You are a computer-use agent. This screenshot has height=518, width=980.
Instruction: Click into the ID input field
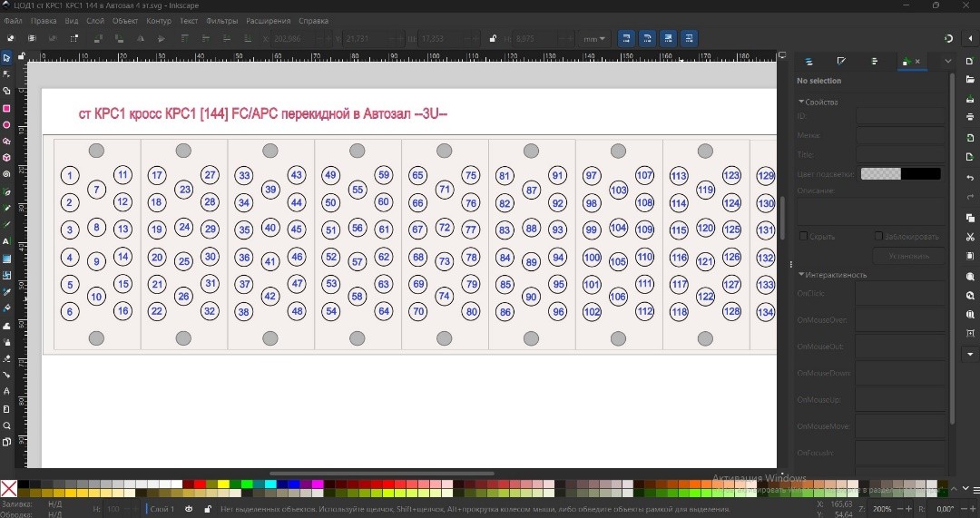pyautogui.click(x=900, y=115)
